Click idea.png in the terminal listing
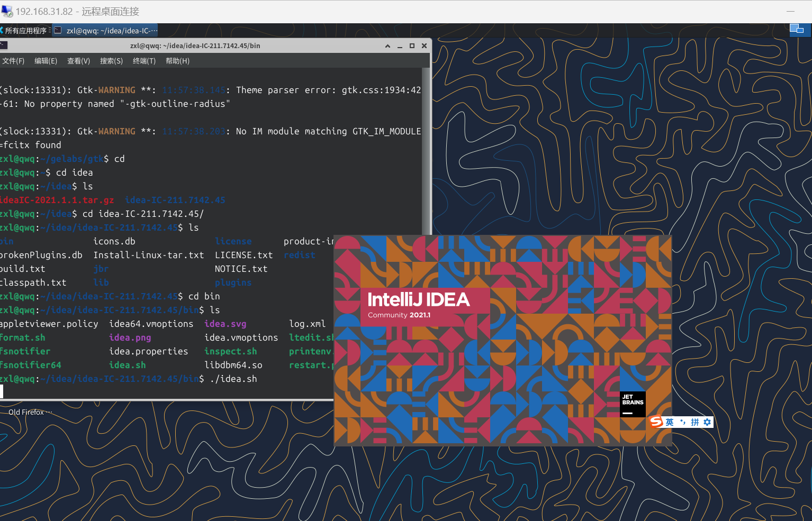Viewport: 812px width, 521px height. coord(130,337)
